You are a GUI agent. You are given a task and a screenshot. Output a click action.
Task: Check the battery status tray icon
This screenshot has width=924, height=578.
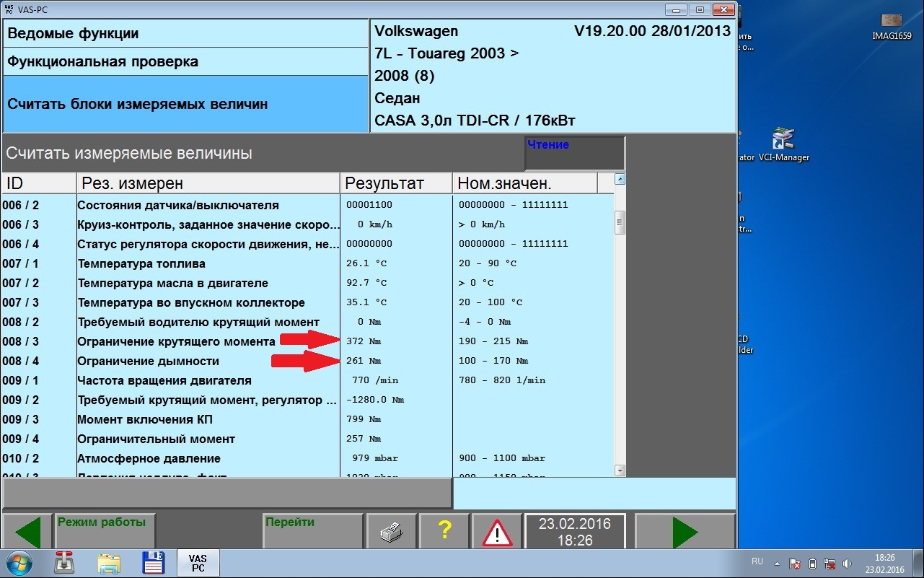click(812, 564)
